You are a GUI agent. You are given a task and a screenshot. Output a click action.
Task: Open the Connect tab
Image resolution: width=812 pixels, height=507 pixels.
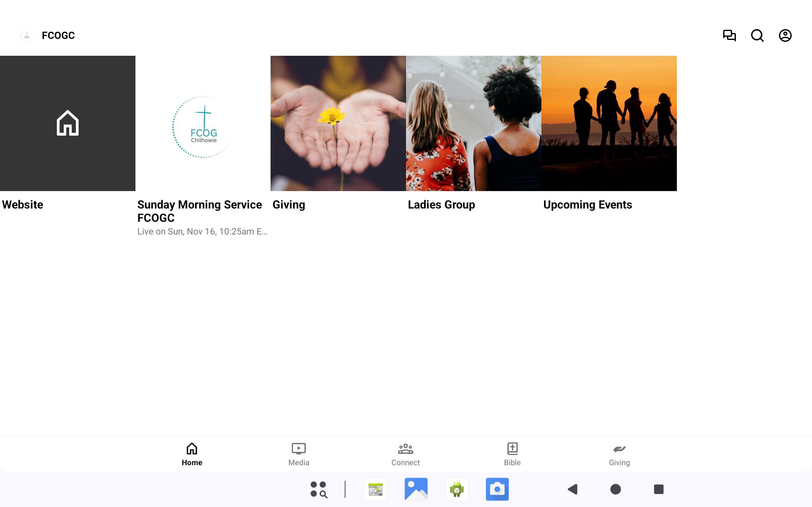pyautogui.click(x=405, y=454)
